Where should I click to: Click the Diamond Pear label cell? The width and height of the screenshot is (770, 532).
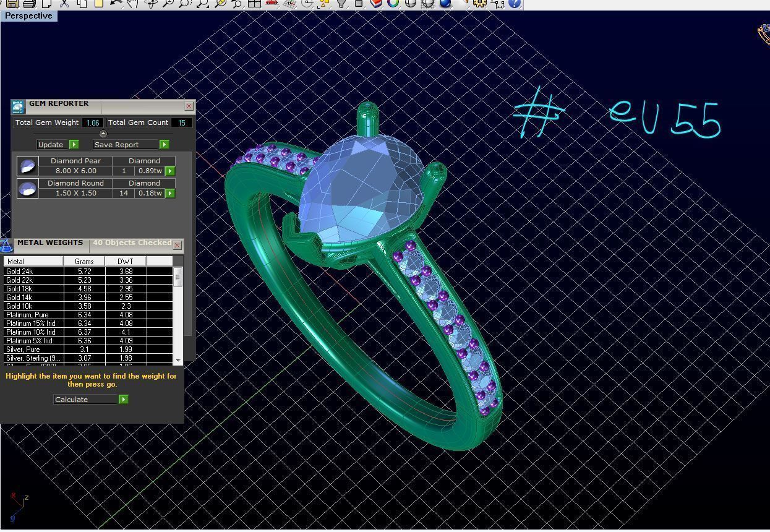[75, 161]
